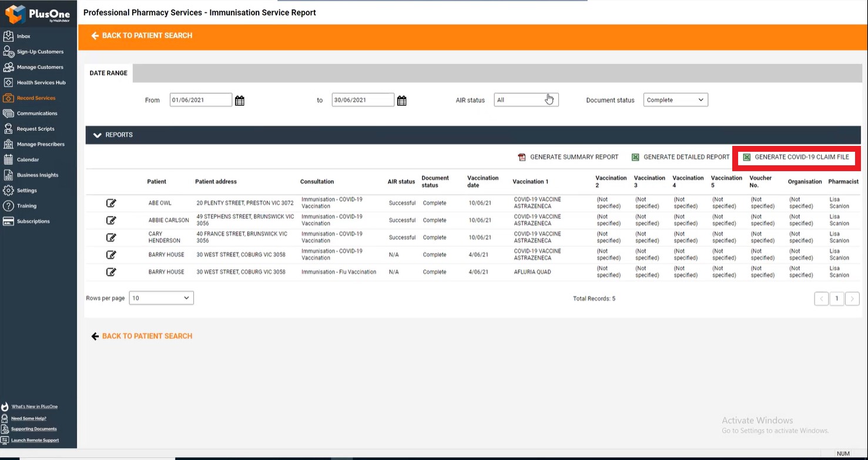
Task: Click the What's New flame icon
Action: pos(5,406)
